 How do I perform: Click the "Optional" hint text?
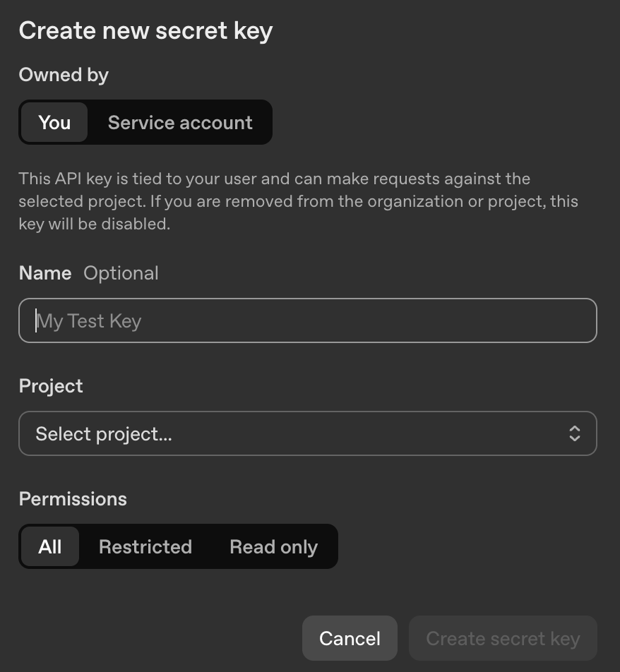click(121, 273)
